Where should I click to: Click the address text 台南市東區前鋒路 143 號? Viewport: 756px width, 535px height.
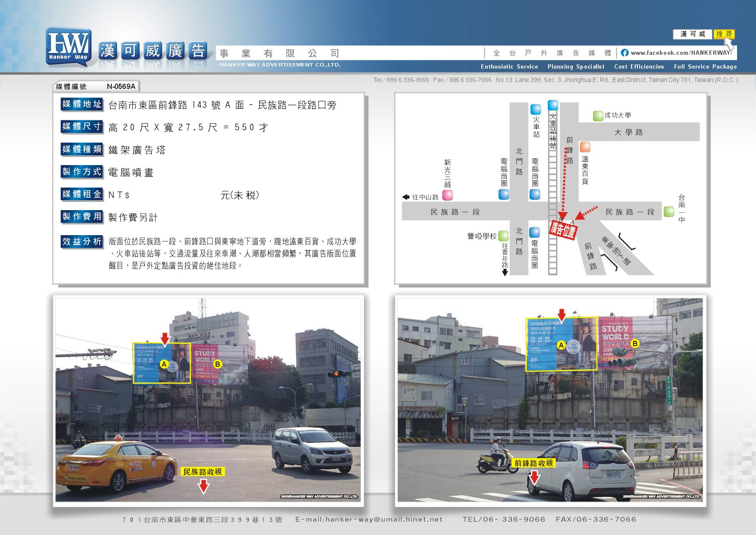[x=164, y=105]
